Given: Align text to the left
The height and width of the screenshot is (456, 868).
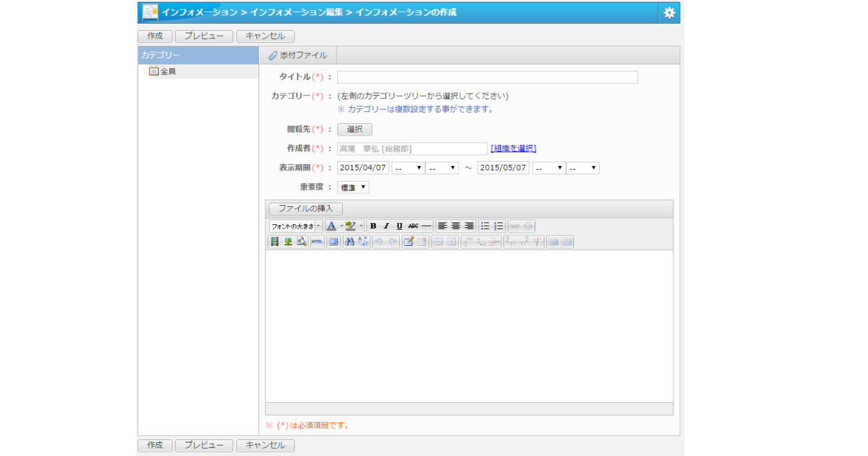Looking at the screenshot, I should click(442, 226).
